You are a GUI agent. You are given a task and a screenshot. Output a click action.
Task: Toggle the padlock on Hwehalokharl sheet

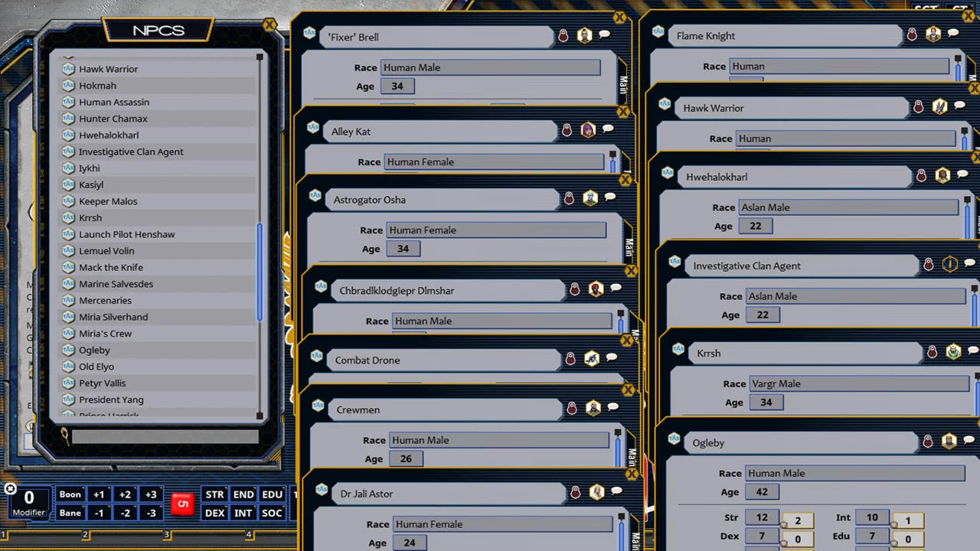922,176
